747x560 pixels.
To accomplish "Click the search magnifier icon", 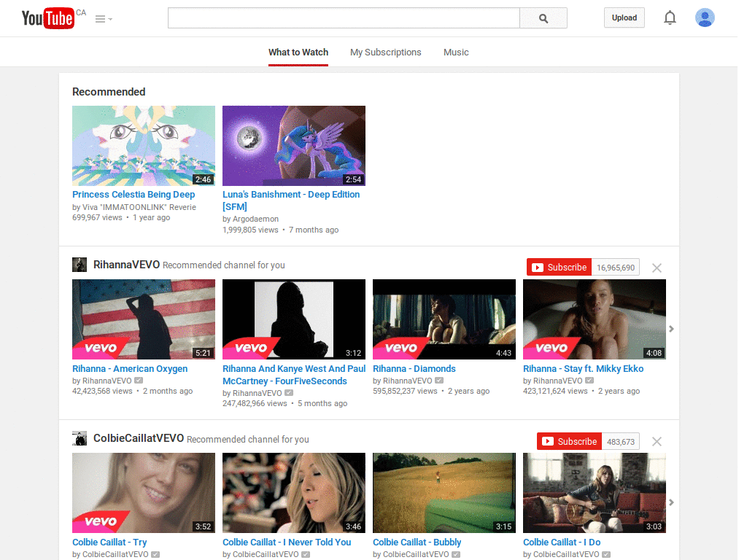I will coord(543,17).
